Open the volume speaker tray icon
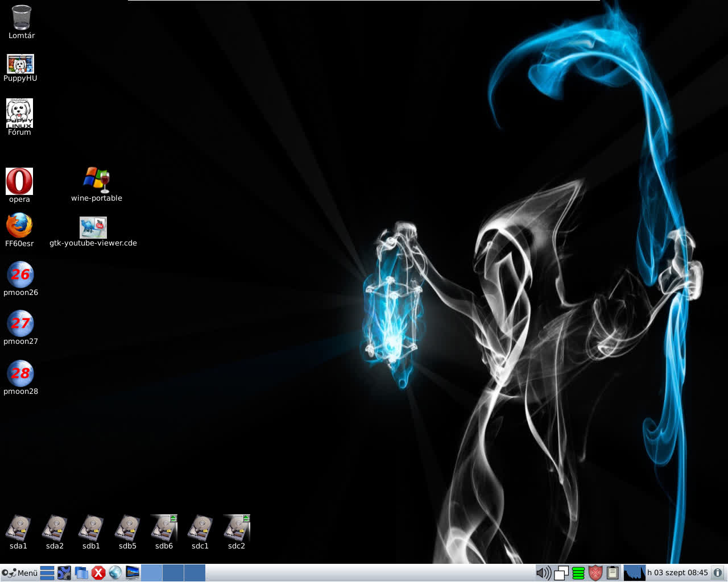 [544, 573]
